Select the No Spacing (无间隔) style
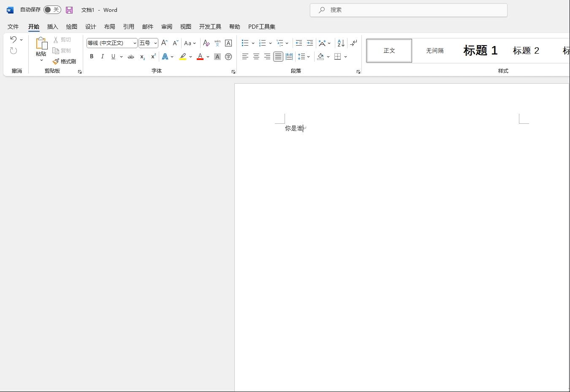This screenshot has height=392, width=570. (x=434, y=51)
